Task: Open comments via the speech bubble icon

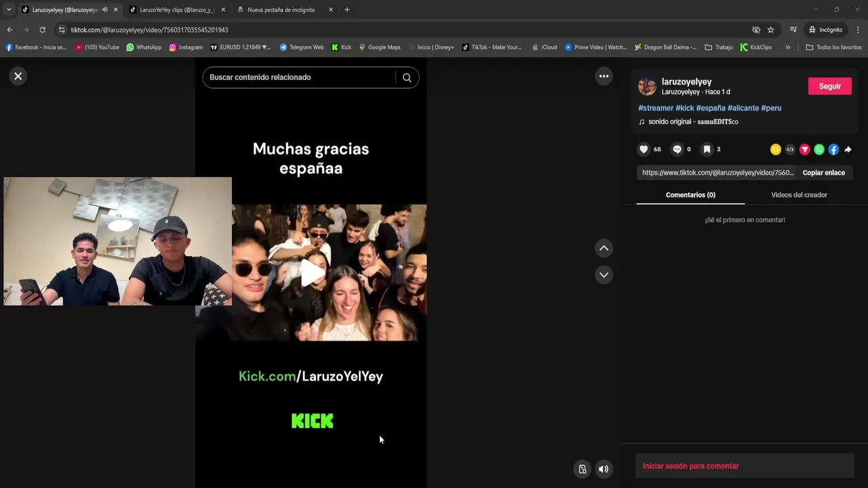Action: [x=677, y=149]
